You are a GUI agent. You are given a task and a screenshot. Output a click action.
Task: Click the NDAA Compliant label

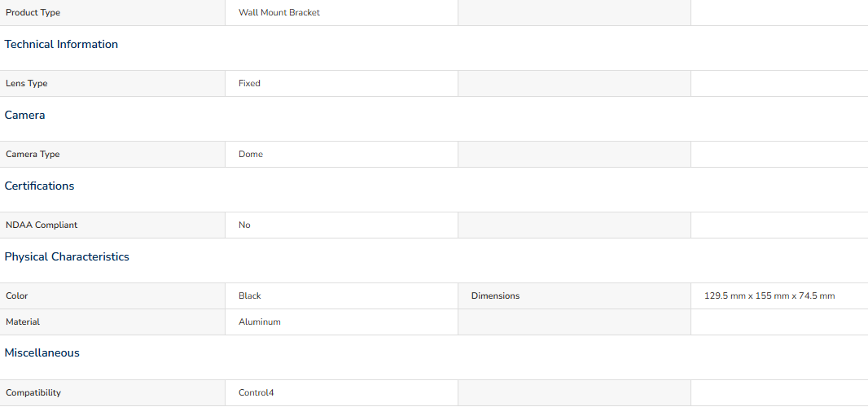[42, 225]
